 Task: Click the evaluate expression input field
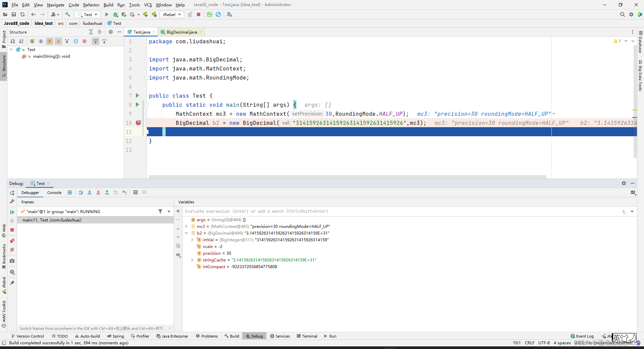400,211
